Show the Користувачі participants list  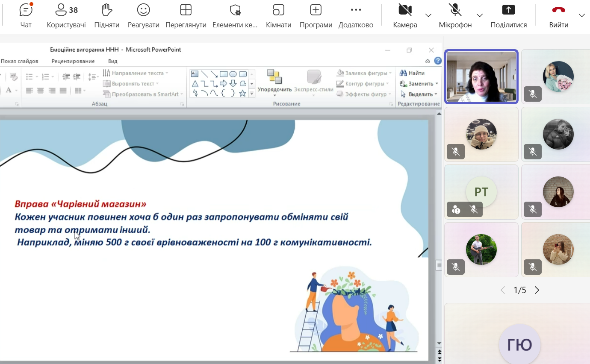(x=66, y=16)
